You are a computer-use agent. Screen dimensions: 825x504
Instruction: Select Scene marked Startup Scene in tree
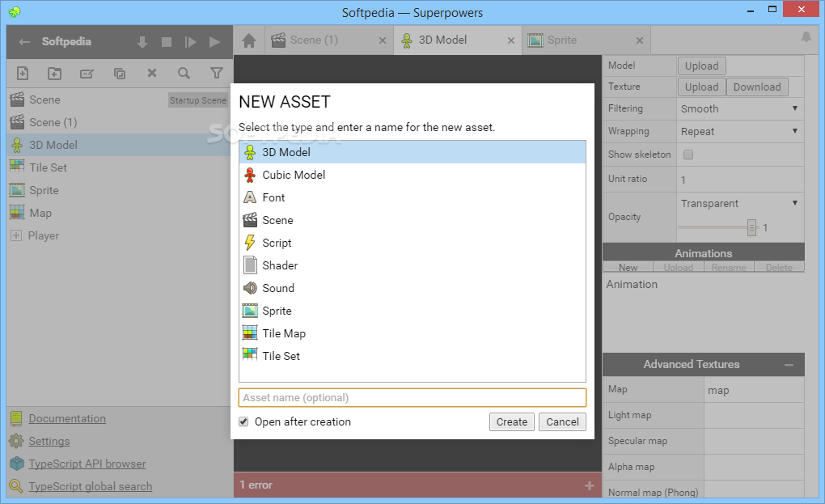pos(119,100)
